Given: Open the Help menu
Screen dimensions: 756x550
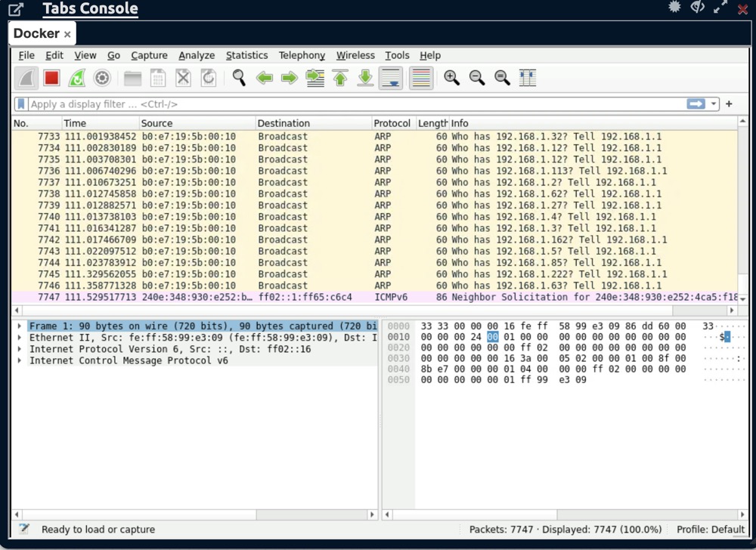Looking at the screenshot, I should [x=430, y=55].
